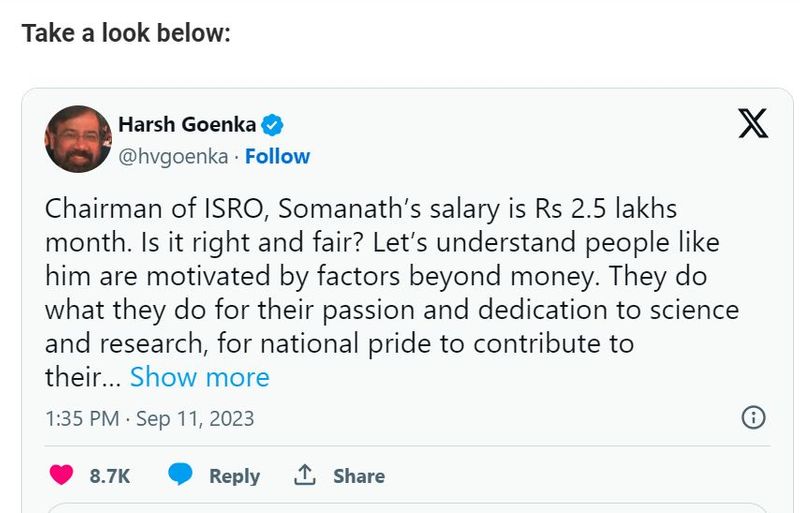The height and width of the screenshot is (513, 800).
Task: Follow the @hvgoenka account
Action: click(277, 156)
